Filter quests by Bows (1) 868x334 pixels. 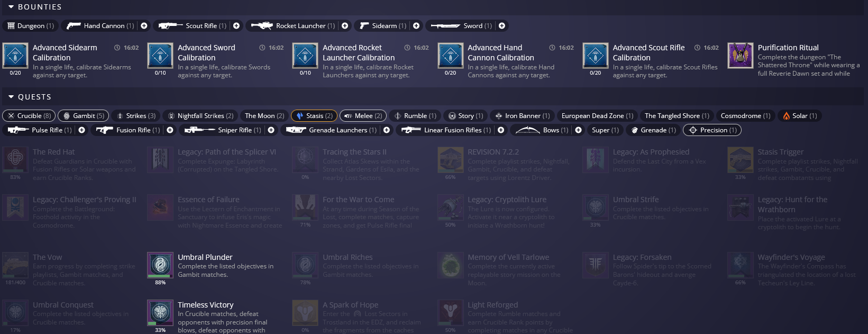click(542, 130)
